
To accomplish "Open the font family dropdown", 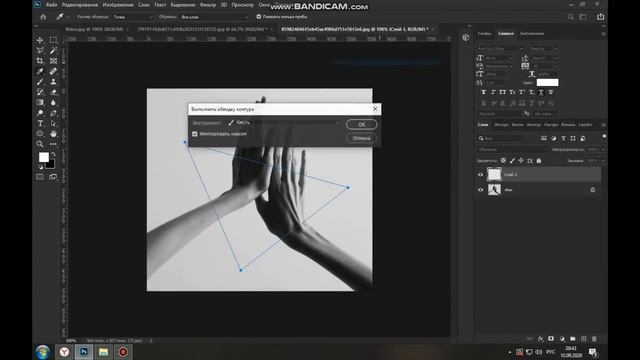I will (500, 49).
